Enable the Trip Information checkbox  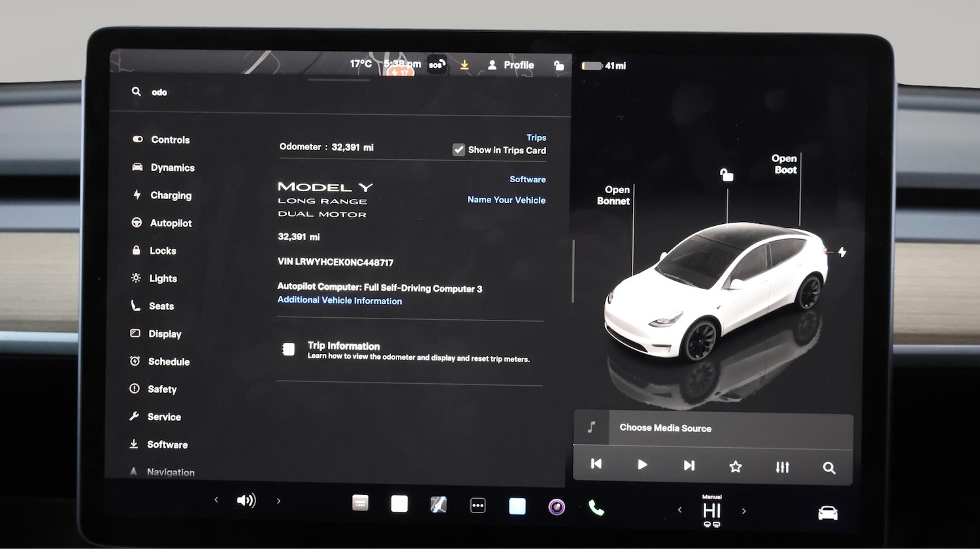[288, 349]
